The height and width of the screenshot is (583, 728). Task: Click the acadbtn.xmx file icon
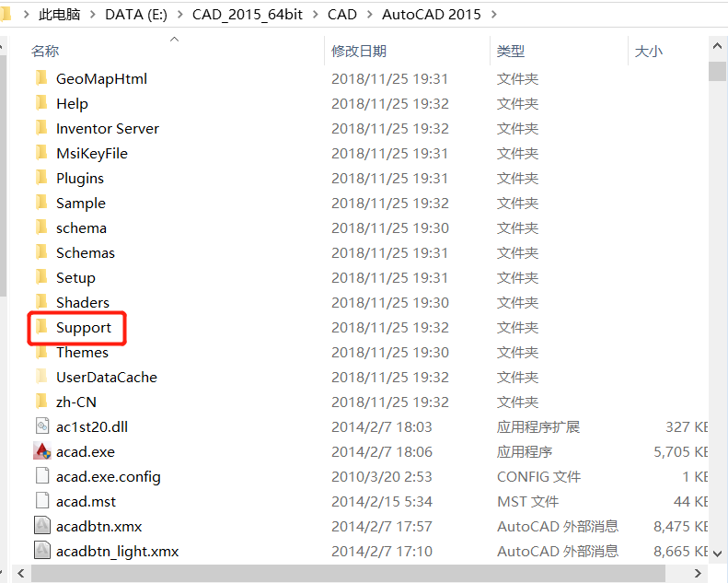pyautogui.click(x=42, y=526)
